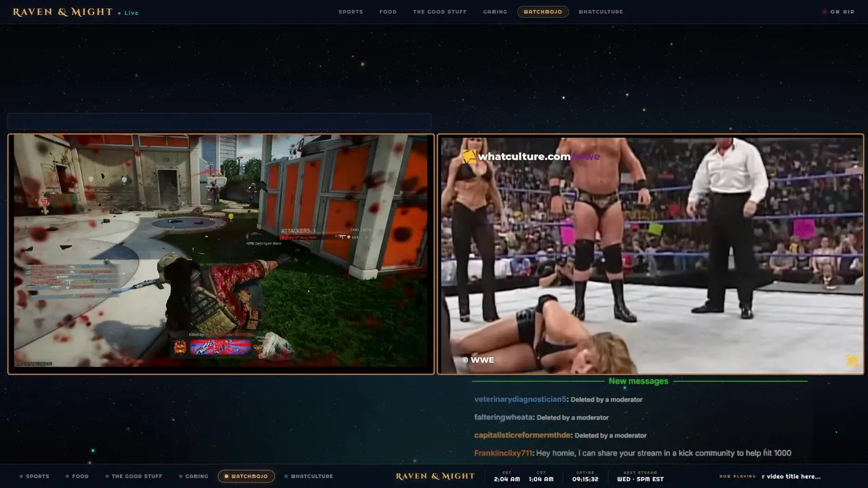Open the Food tab in top navigation
This screenshot has height=488, width=868.
point(388,12)
